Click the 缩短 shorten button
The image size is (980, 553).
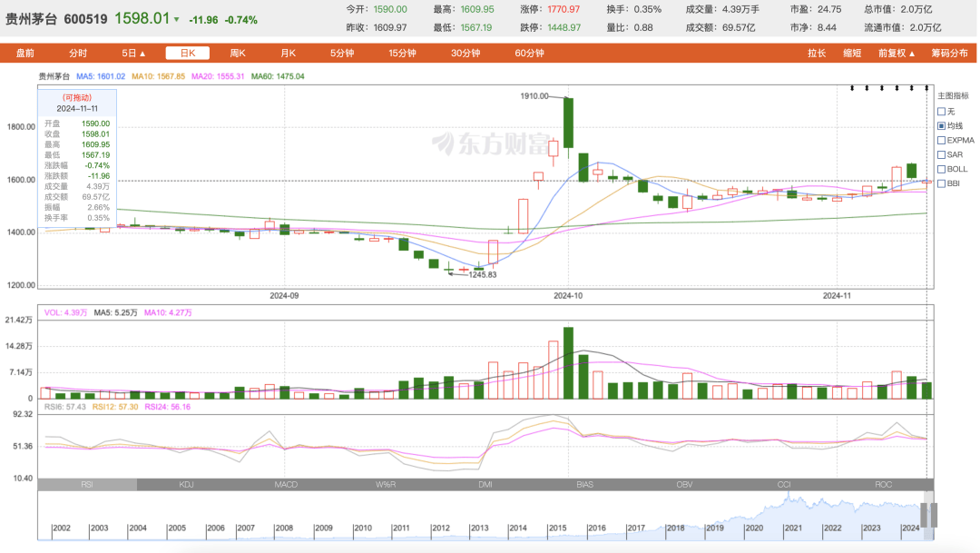852,54
